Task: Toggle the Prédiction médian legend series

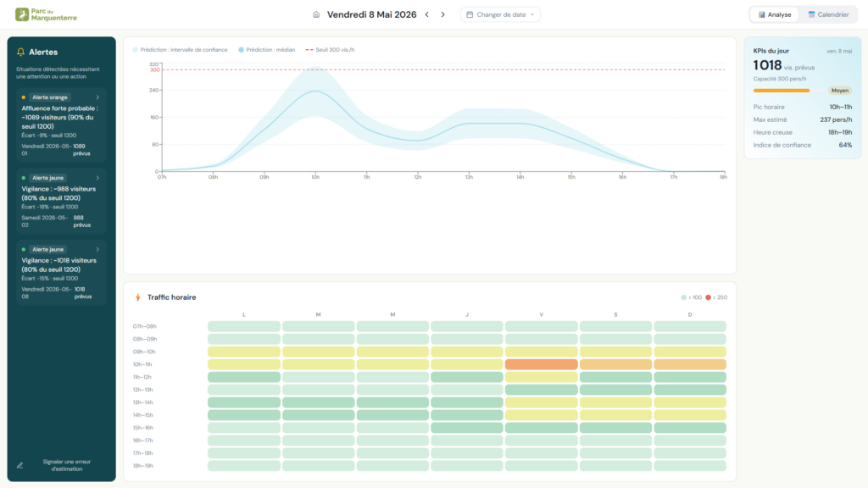Action: click(x=267, y=50)
